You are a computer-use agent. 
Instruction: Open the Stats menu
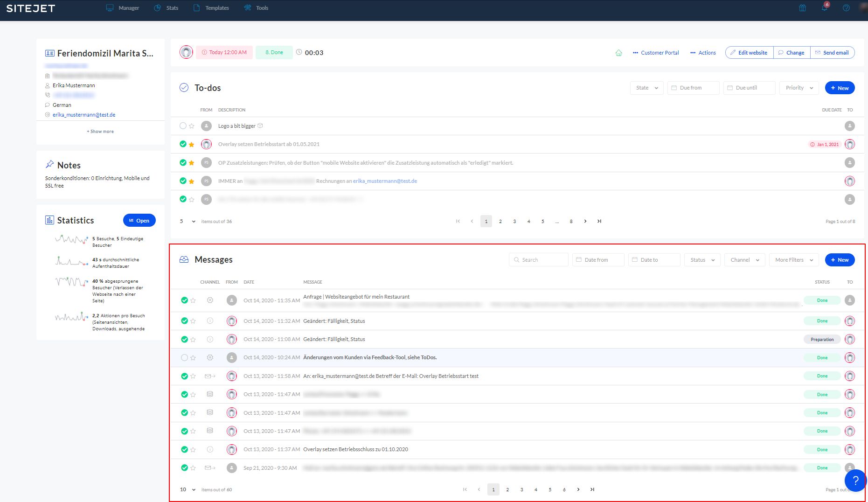[167, 8]
